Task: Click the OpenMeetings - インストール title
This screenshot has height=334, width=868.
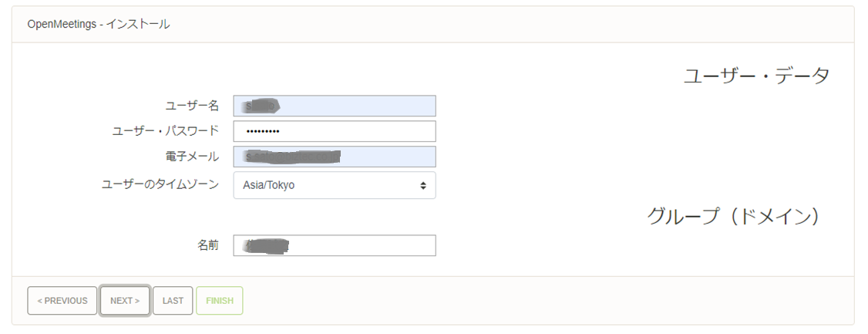Action: pos(99,24)
